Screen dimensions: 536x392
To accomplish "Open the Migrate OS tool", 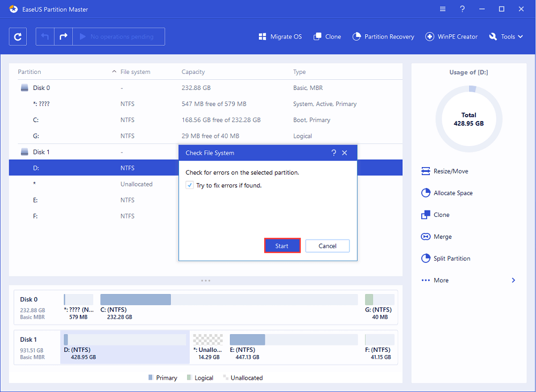I will tap(280, 37).
